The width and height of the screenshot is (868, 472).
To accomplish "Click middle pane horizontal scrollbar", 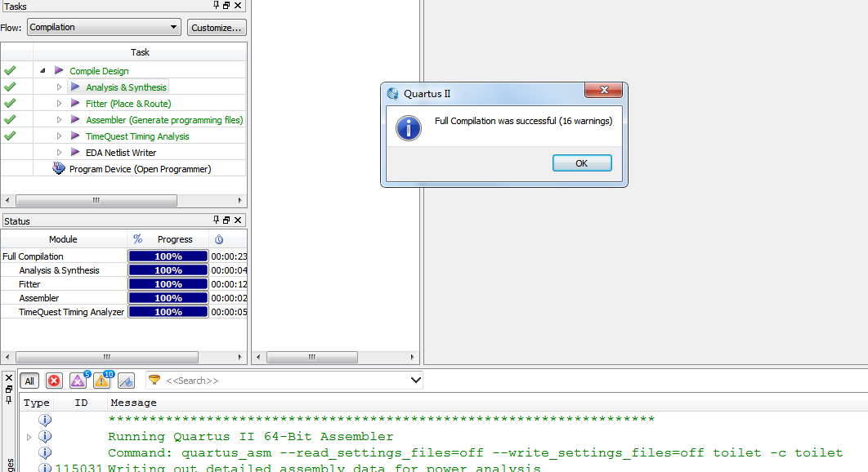I will pos(312,358).
